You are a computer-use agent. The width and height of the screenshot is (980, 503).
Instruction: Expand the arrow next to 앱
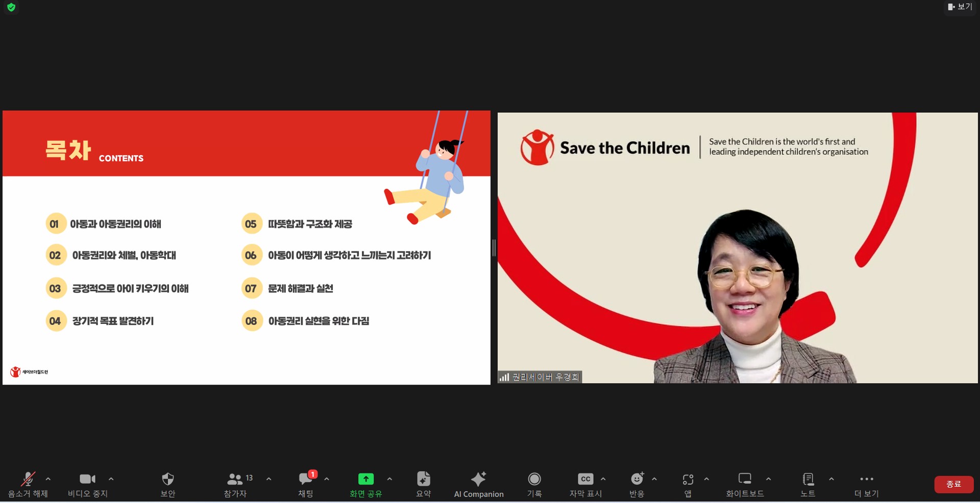pyautogui.click(x=706, y=479)
